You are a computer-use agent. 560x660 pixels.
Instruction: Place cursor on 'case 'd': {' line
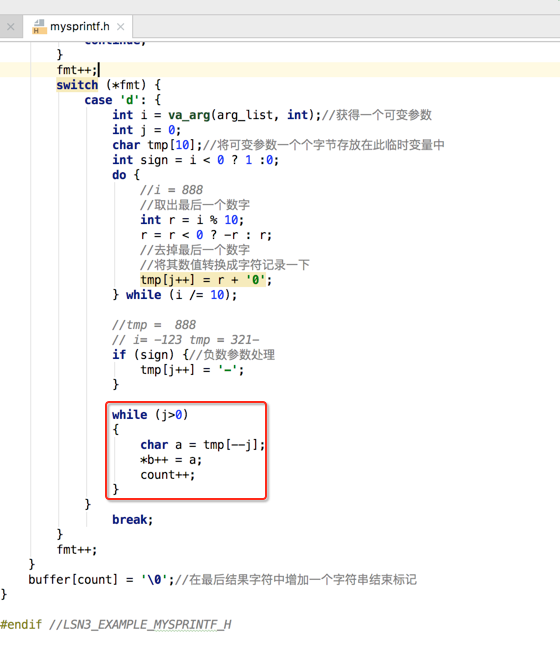point(123,100)
